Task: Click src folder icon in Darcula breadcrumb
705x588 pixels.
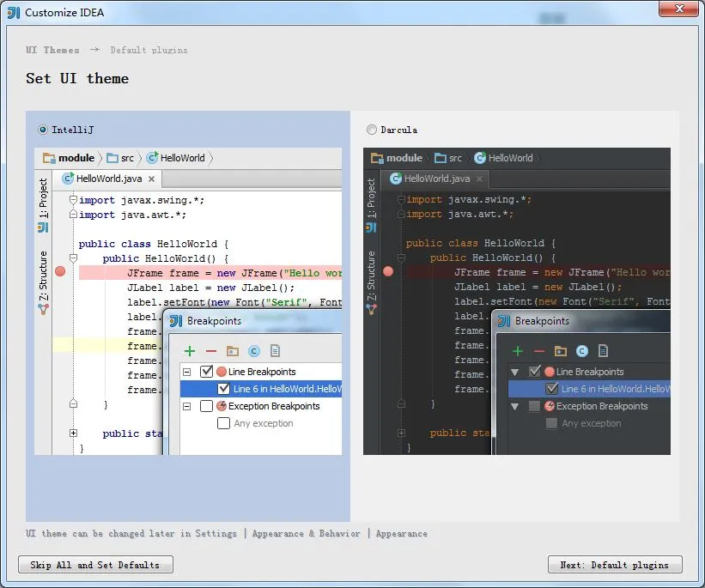Action: pos(441,158)
